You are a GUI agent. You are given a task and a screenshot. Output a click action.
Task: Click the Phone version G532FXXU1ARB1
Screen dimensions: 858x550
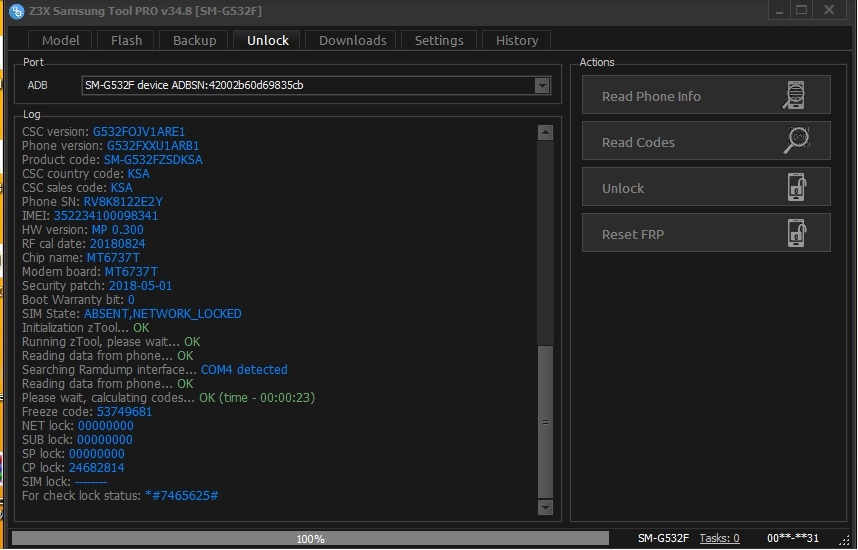pyautogui.click(x=153, y=146)
